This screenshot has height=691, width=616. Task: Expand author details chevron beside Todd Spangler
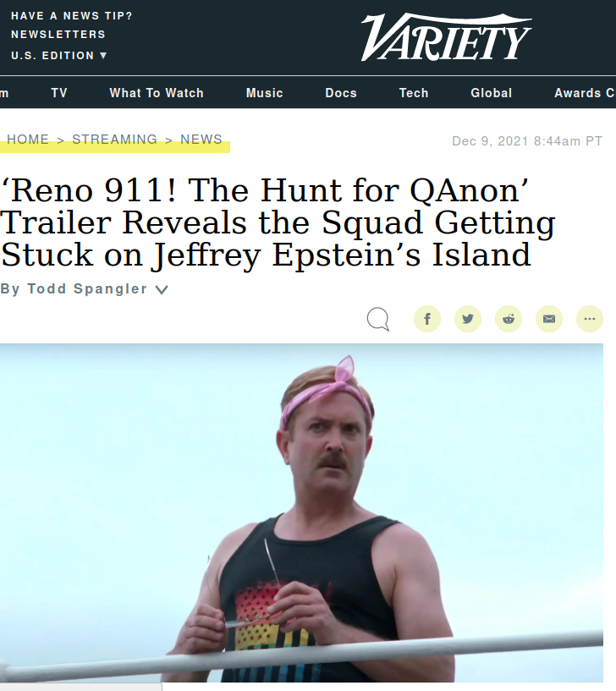[162, 289]
